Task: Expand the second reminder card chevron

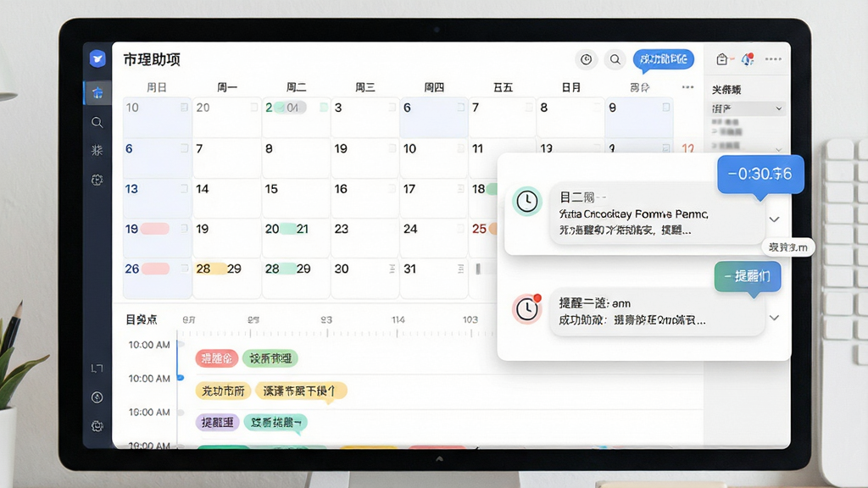Action: 775,318
